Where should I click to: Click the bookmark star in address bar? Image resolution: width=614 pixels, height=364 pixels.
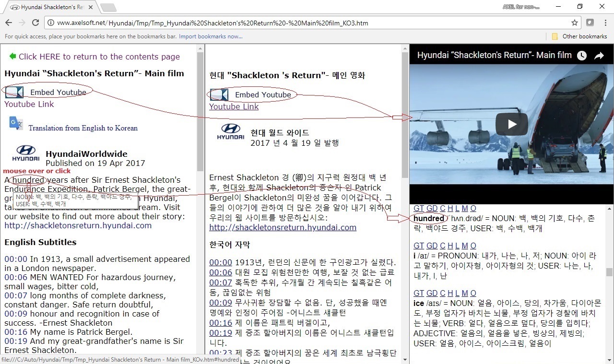[x=575, y=23]
